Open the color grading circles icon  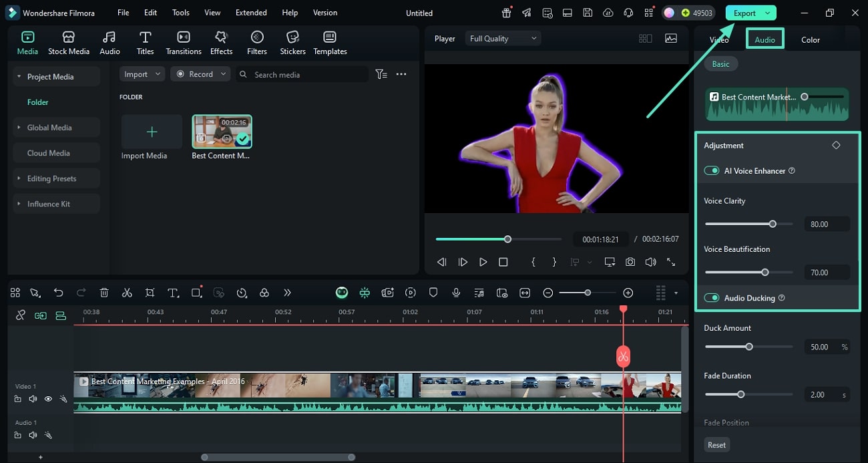(x=264, y=293)
